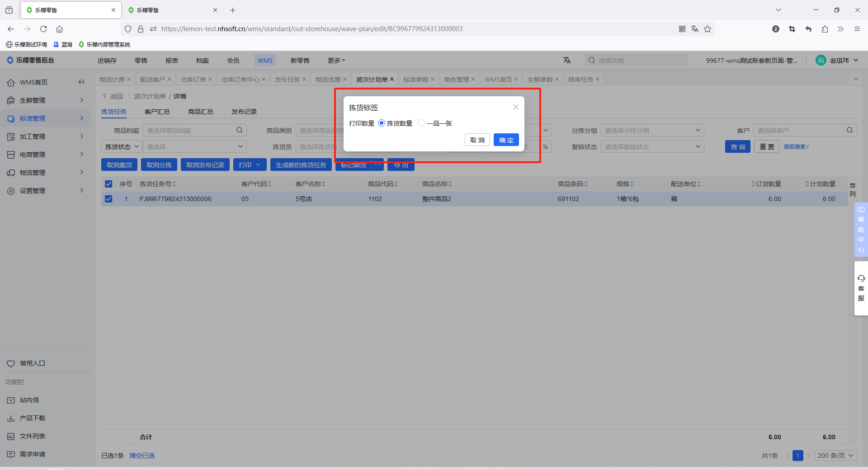Open the 帮助中心 side panel
The height and width of the screenshot is (470, 868).
point(861,230)
